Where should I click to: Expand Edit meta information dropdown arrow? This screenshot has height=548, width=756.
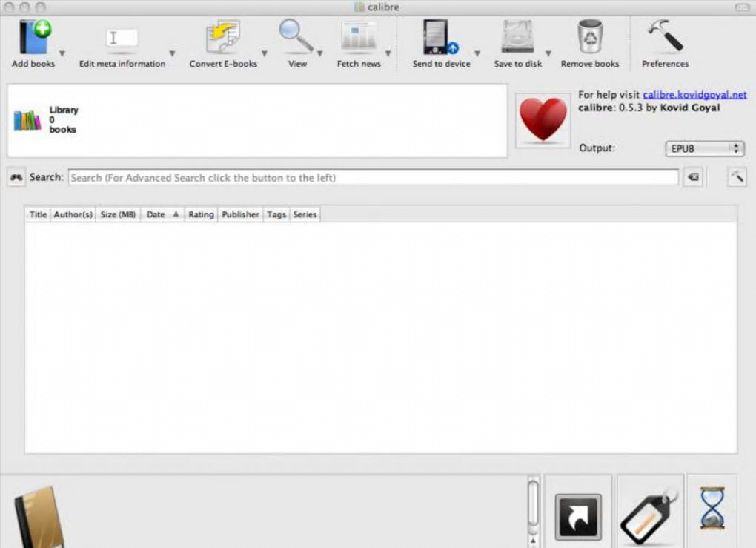(172, 53)
